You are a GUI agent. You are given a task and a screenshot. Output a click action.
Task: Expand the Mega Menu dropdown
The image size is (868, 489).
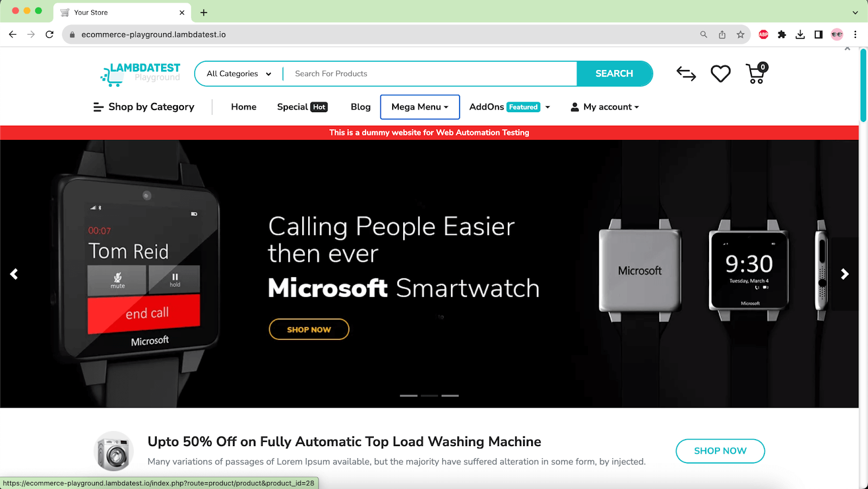click(420, 107)
